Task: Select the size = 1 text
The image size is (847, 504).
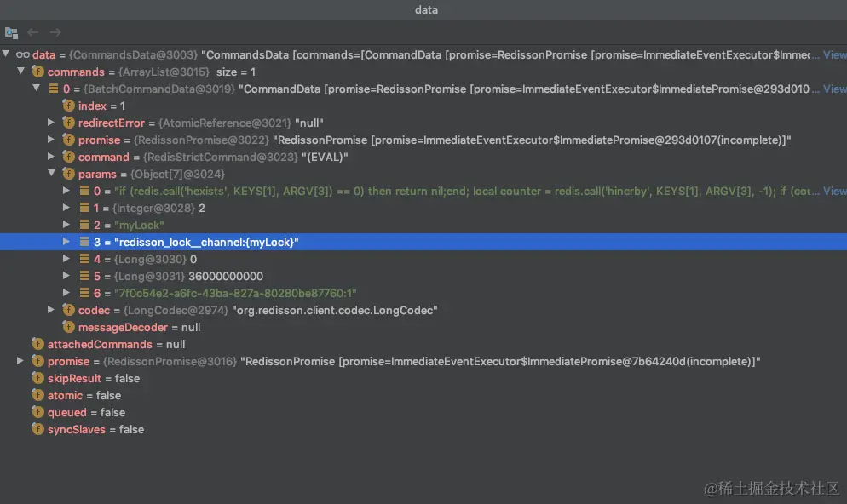Action: coord(235,72)
